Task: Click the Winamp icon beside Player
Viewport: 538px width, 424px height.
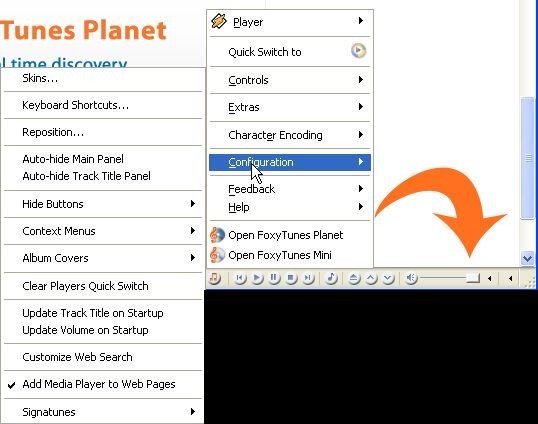Action: click(x=219, y=22)
